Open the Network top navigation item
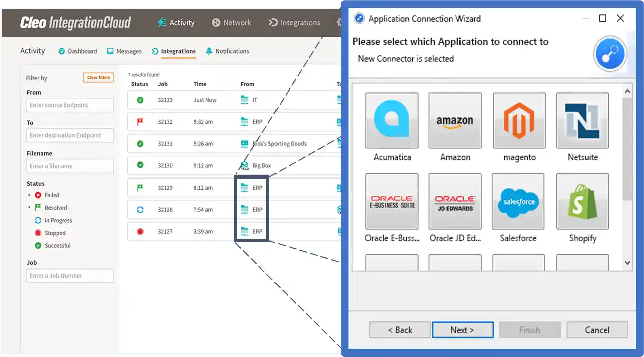 point(232,23)
